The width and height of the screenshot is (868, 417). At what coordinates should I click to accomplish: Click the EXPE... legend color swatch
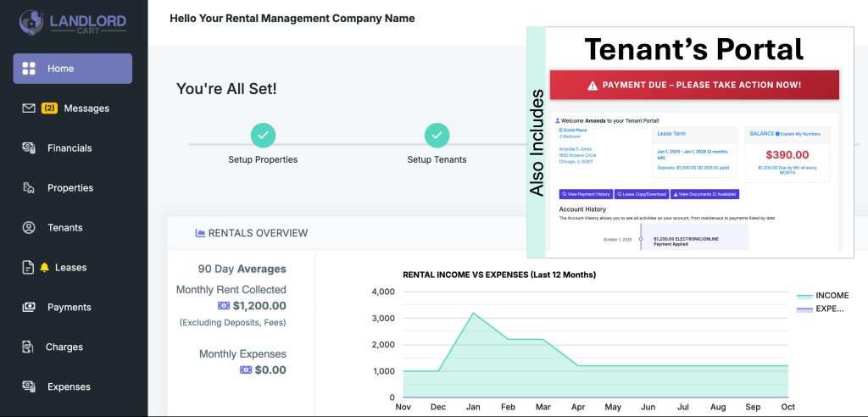(804, 309)
